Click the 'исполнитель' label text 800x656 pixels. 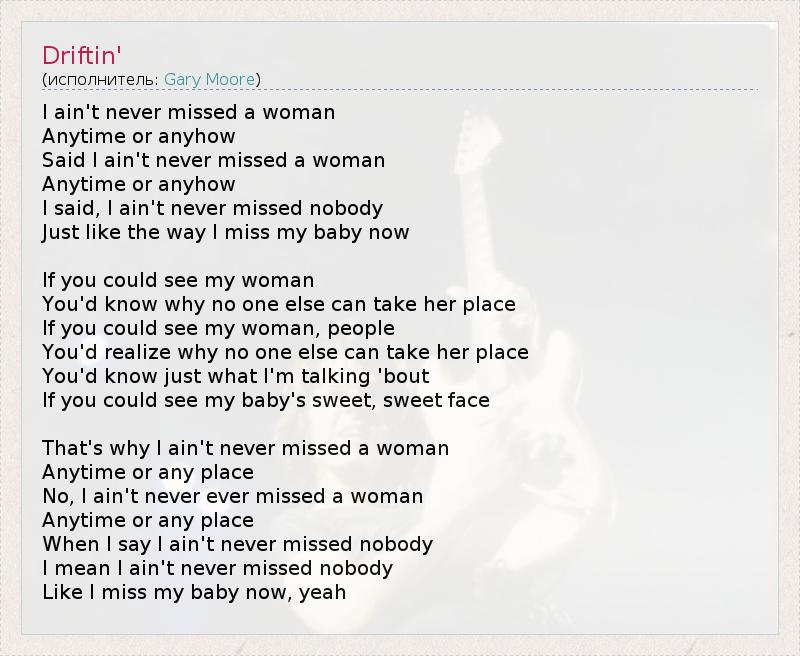click(101, 79)
